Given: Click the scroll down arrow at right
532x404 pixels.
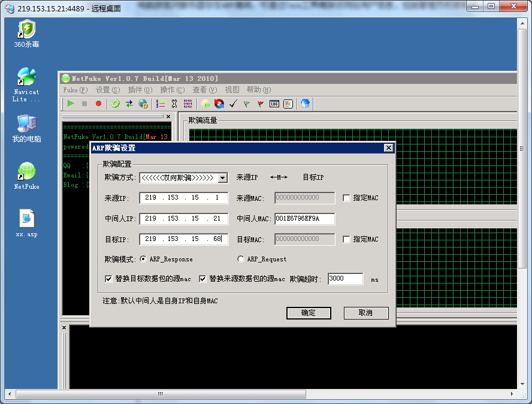Looking at the screenshot, I should click(x=522, y=385).
